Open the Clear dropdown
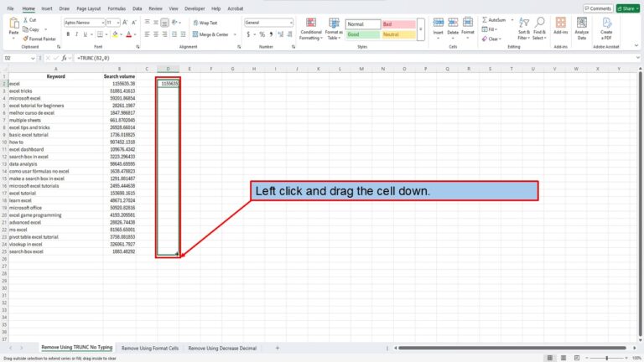Viewport: 644px width, 362px height. pos(491,39)
